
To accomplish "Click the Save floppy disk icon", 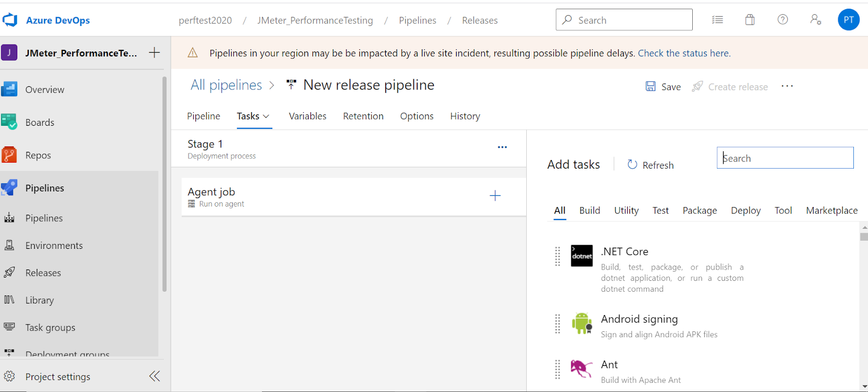I will [x=650, y=86].
